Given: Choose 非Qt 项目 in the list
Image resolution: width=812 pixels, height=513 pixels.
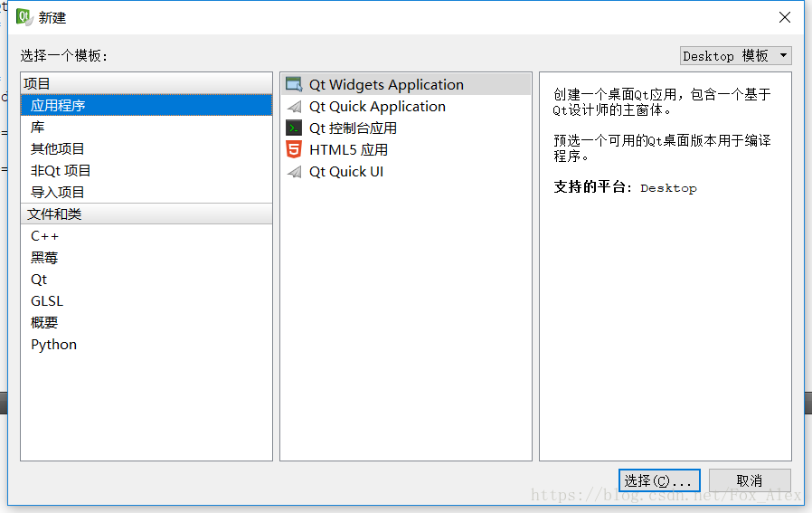Looking at the screenshot, I should [x=146, y=170].
